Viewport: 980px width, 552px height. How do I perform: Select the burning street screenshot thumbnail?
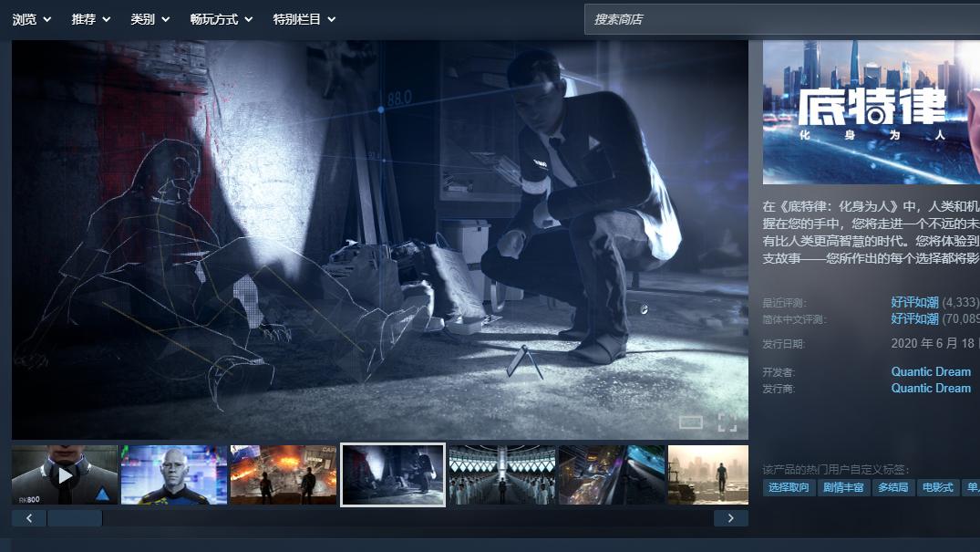pos(284,475)
